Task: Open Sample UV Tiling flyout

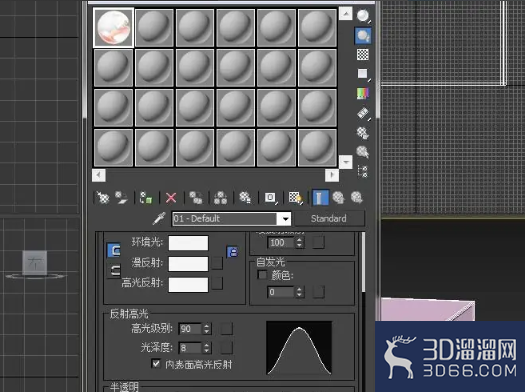Action: pos(363,74)
